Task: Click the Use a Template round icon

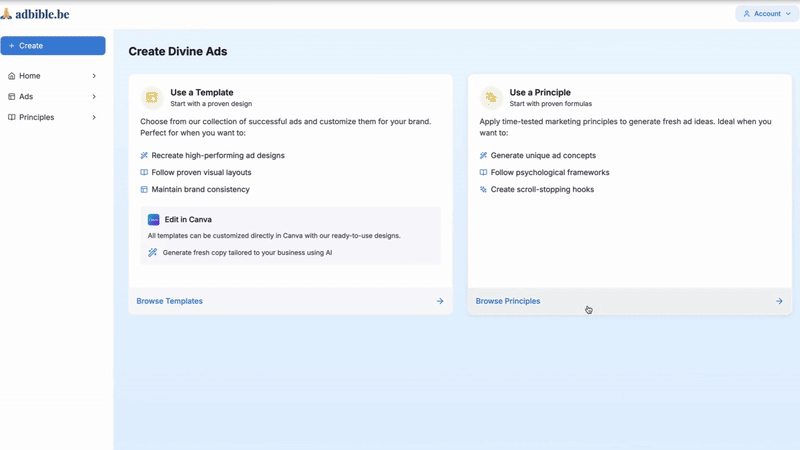Action: 152,97
